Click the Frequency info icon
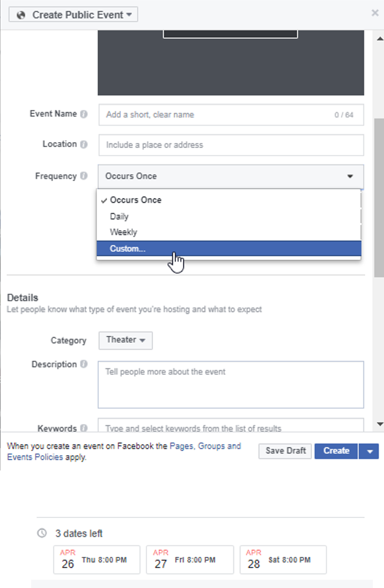This screenshot has width=384, height=588. point(84,176)
